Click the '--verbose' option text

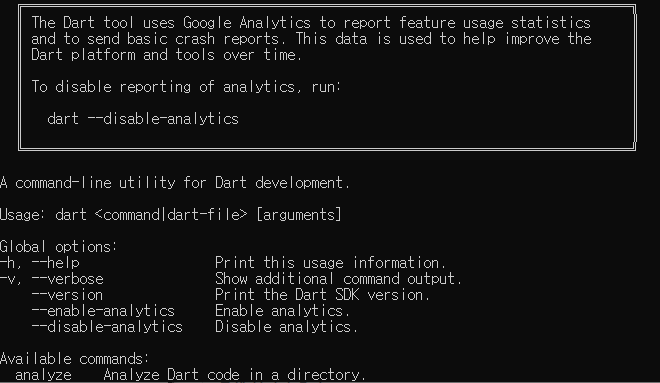pyautogui.click(x=67, y=279)
